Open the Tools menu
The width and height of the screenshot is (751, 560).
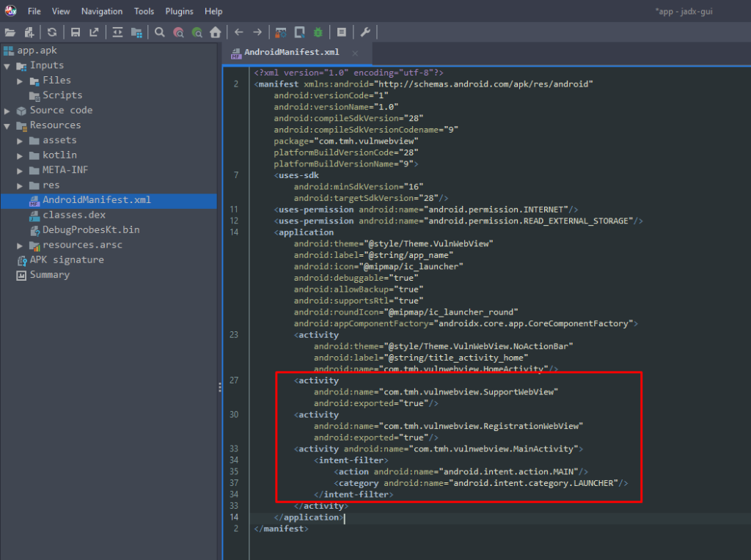144,11
